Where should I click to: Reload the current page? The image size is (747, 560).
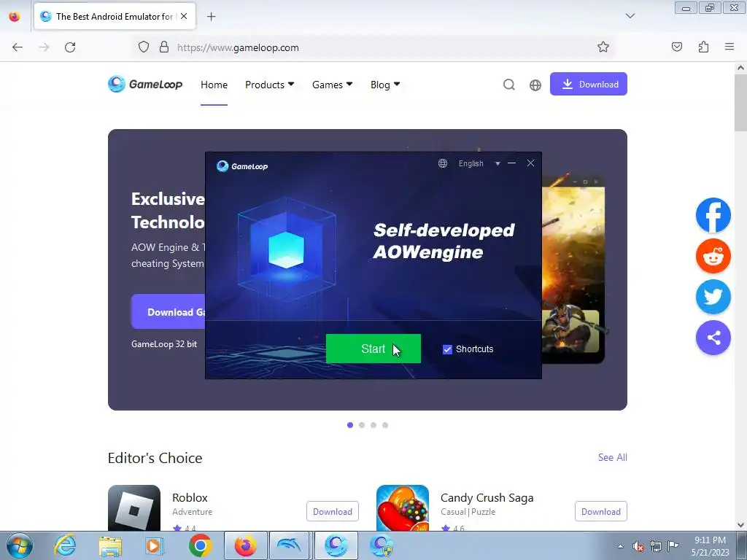point(70,47)
